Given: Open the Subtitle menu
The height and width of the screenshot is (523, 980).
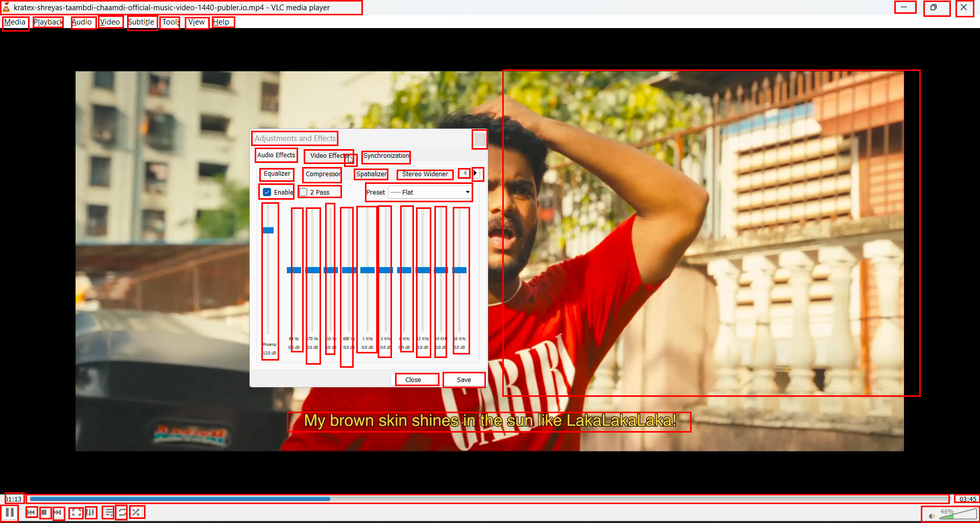Looking at the screenshot, I should tap(141, 22).
